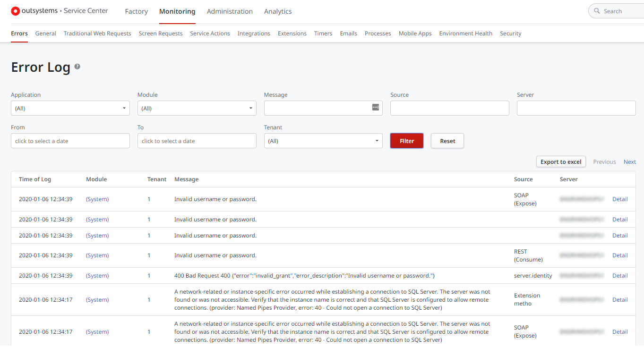Click the keyboard icon in the Message field

376,108
